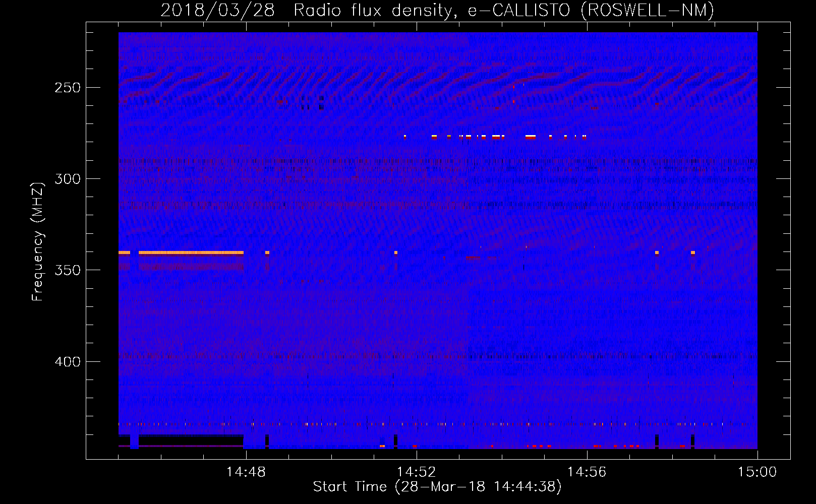This screenshot has height=504, width=816.
Task: Click the 350 frequency tick label
Action: tap(68, 270)
